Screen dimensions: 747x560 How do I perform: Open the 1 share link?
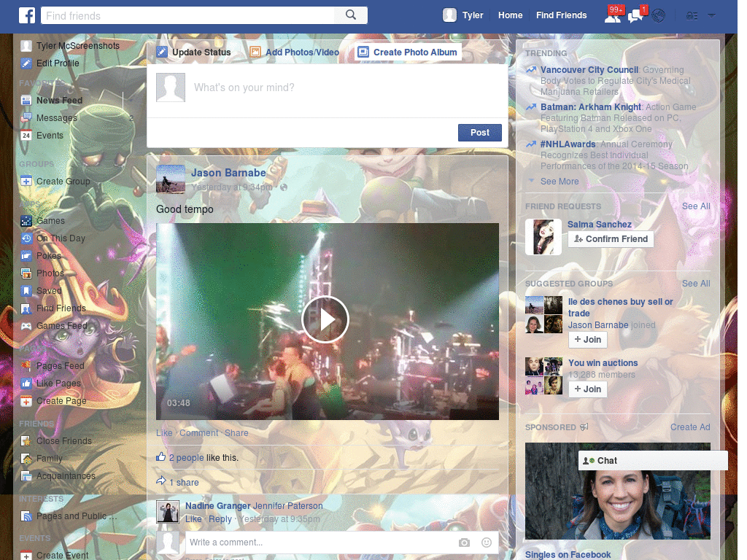[x=184, y=483]
